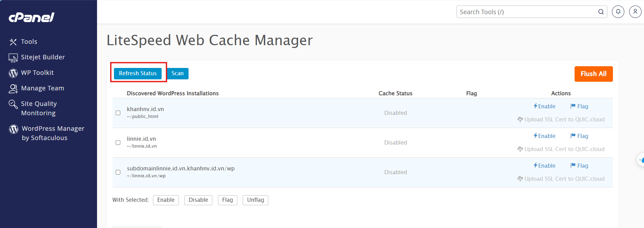Click the Scan button
This screenshot has width=644, height=228.
click(177, 73)
